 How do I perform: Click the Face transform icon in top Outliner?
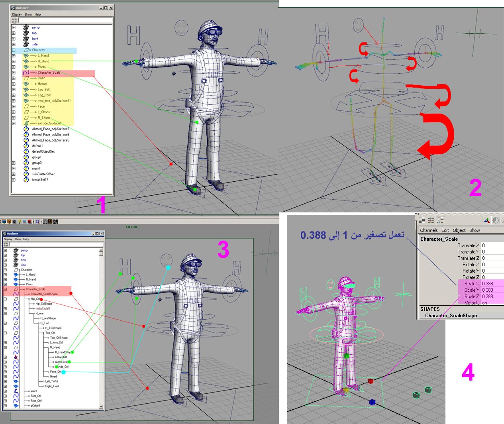coord(26,106)
